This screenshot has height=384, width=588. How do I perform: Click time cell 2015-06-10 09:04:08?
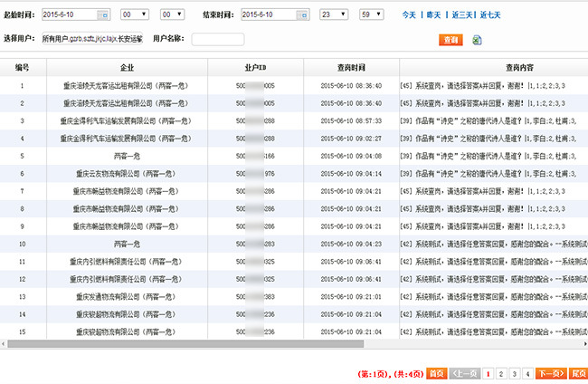[351, 156]
